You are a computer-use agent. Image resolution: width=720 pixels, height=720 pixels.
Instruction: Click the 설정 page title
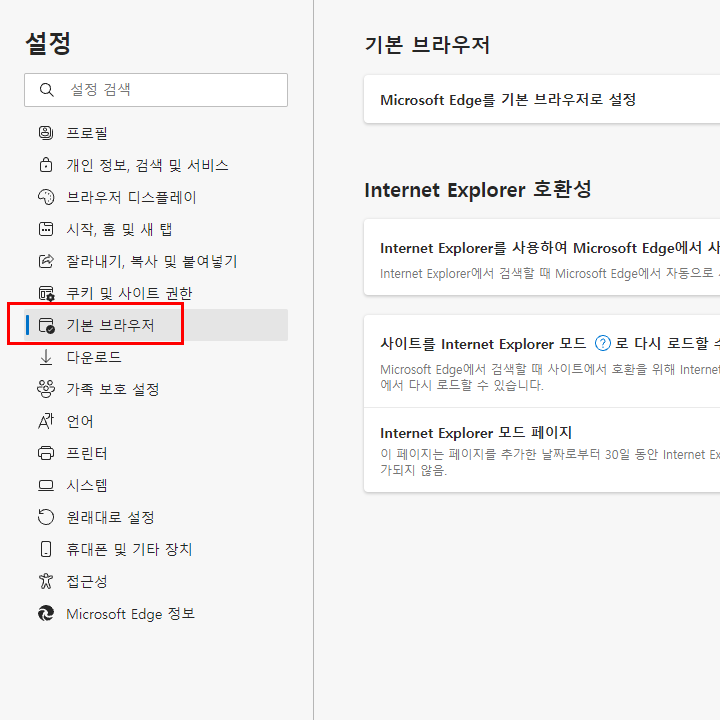(48, 44)
